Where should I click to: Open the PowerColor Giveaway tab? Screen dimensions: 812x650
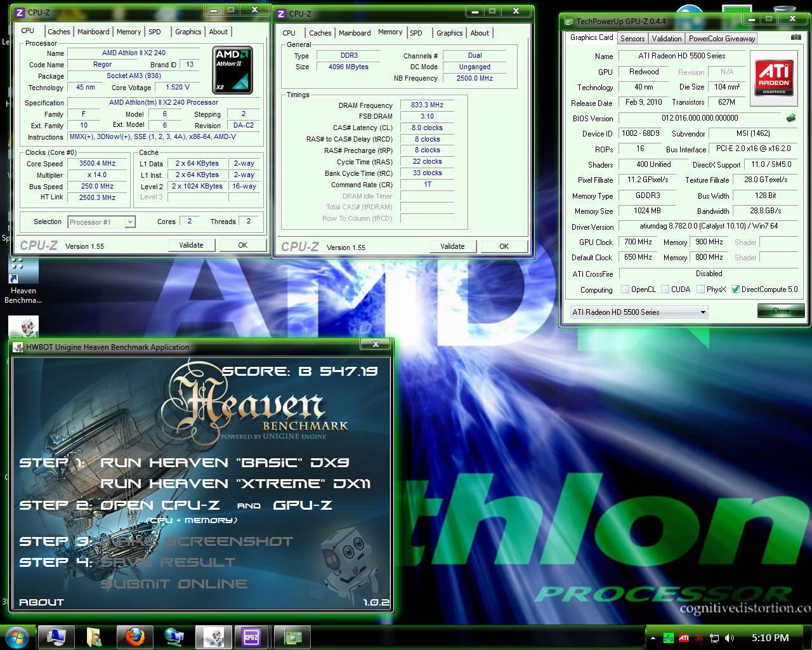[722, 39]
